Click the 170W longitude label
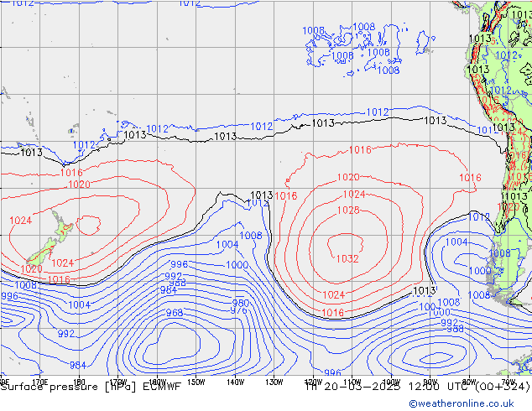 coord(118,382)
